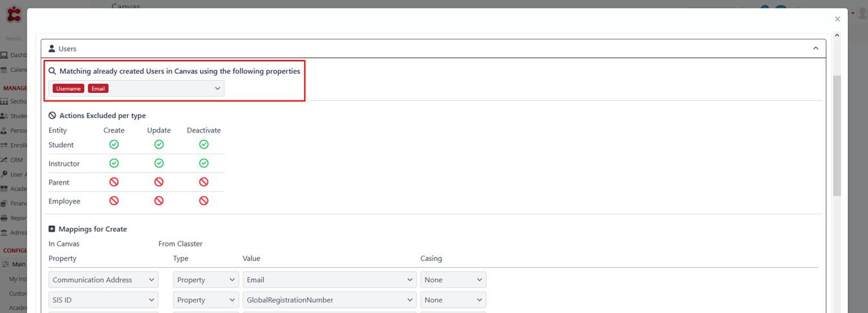Open Communication Address property dropdown
The height and width of the screenshot is (313, 868).
[103, 279]
